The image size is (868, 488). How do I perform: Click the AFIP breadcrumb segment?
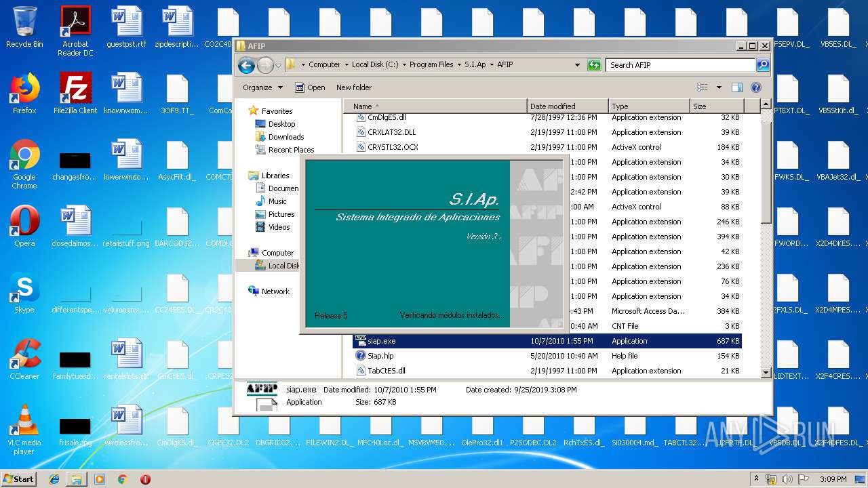[x=505, y=65]
